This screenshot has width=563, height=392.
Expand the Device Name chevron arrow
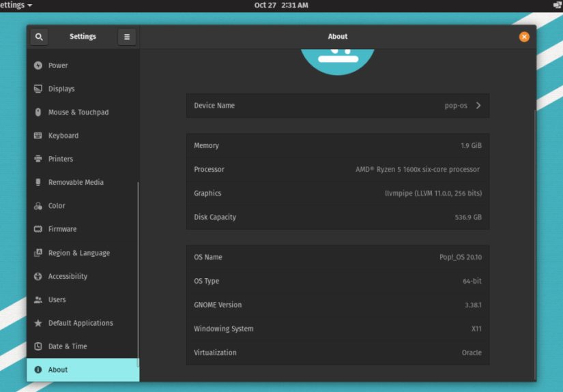coord(478,106)
